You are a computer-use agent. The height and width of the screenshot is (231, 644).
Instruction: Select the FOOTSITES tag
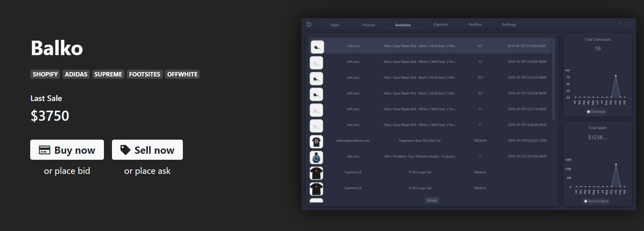pyautogui.click(x=145, y=74)
